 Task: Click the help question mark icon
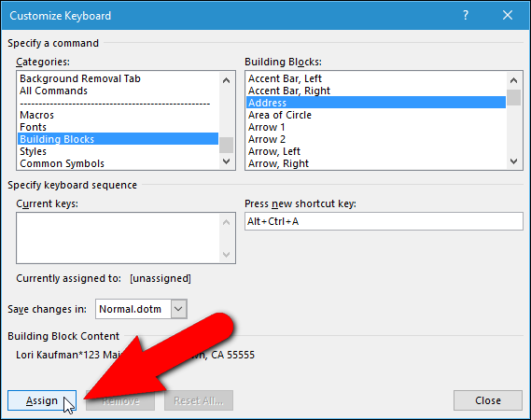[x=466, y=15]
